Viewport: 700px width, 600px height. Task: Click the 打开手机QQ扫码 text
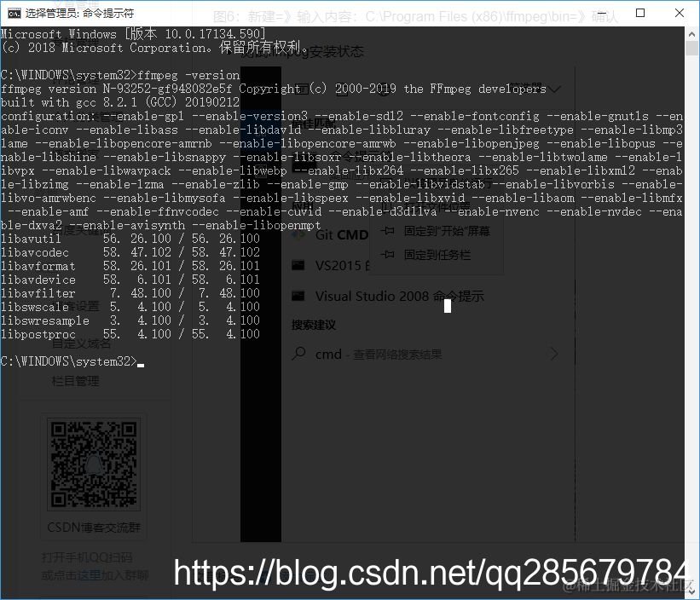[87, 557]
